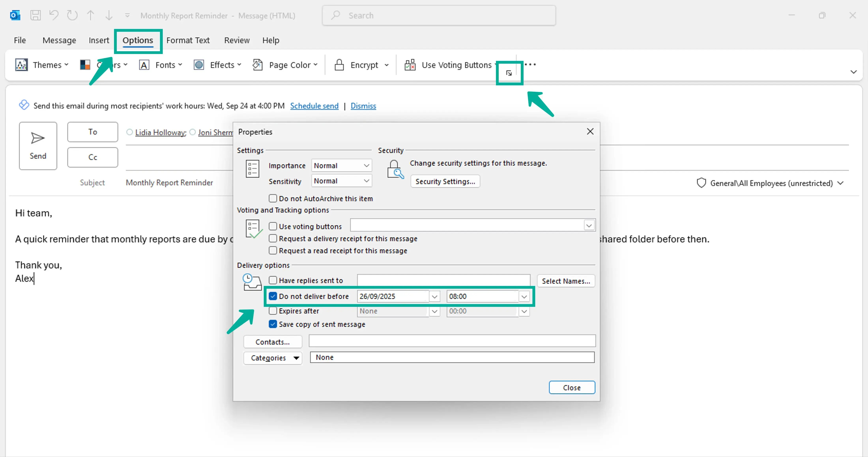Viewport: 868px width, 457px height.
Task: Expand the voting buttons combo box
Action: (x=589, y=225)
